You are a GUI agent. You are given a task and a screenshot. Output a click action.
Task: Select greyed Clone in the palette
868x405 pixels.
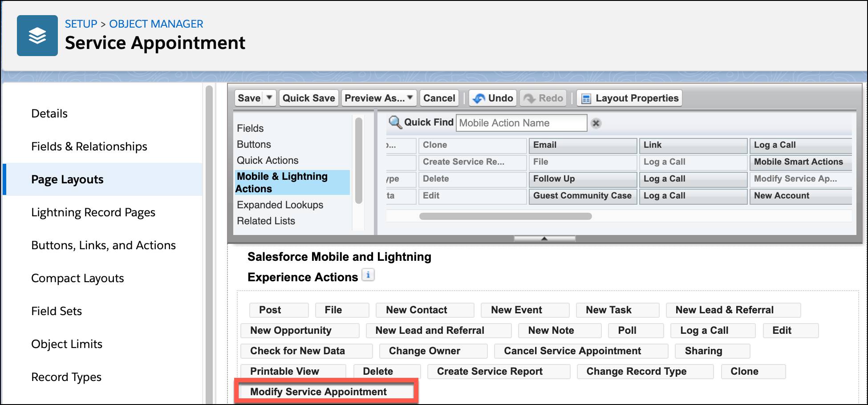472,145
